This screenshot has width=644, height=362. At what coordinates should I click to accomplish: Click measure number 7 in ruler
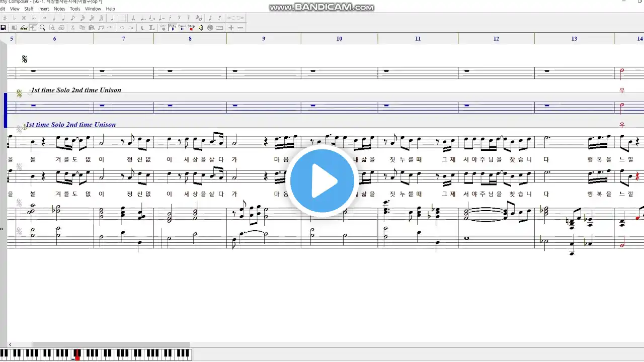point(123,39)
